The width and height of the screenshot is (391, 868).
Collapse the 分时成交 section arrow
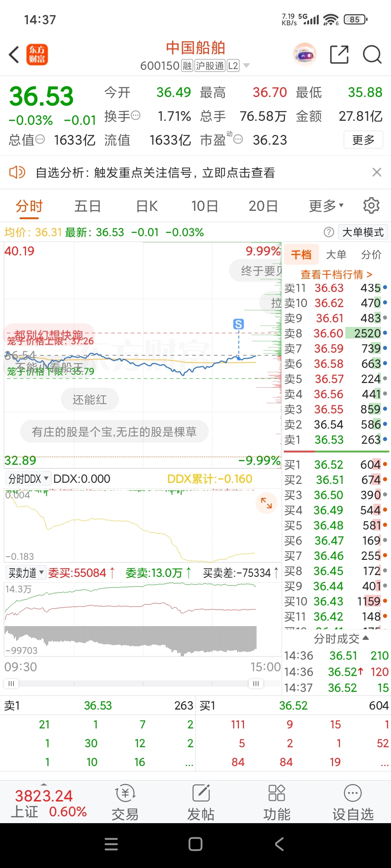pyautogui.click(x=366, y=638)
